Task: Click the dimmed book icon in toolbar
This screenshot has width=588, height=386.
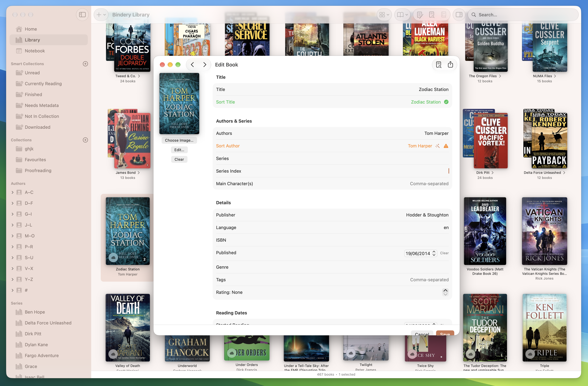Action: coord(444,15)
